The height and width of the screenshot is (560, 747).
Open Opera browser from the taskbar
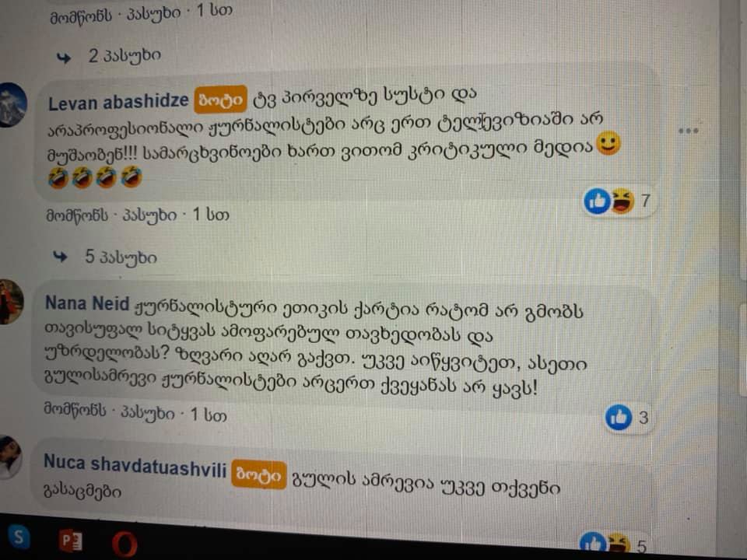click(124, 544)
